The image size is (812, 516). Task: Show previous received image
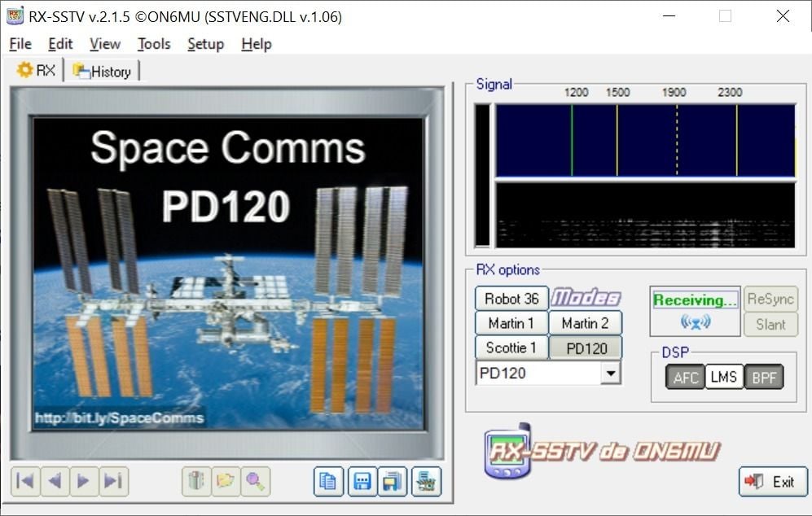55,481
